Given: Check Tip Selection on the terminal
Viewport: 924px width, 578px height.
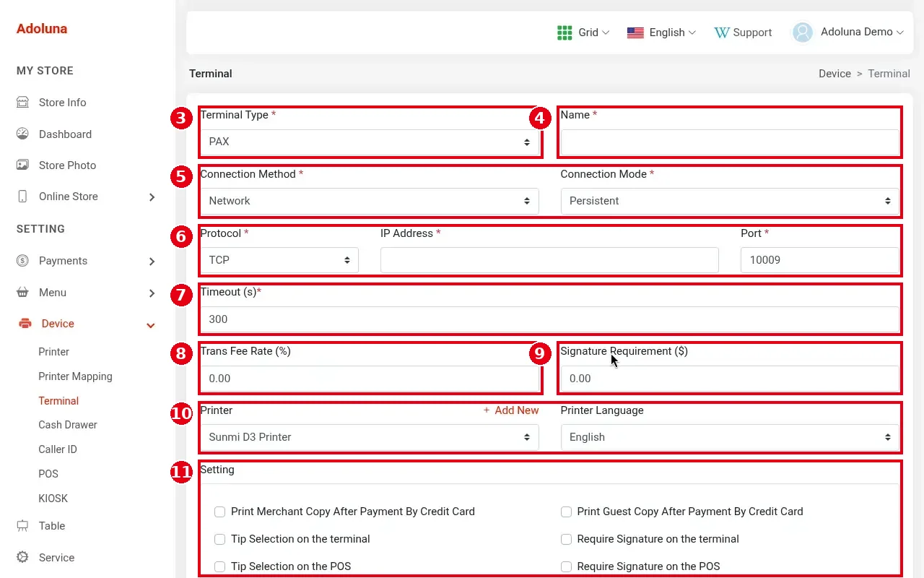Looking at the screenshot, I should [x=219, y=539].
